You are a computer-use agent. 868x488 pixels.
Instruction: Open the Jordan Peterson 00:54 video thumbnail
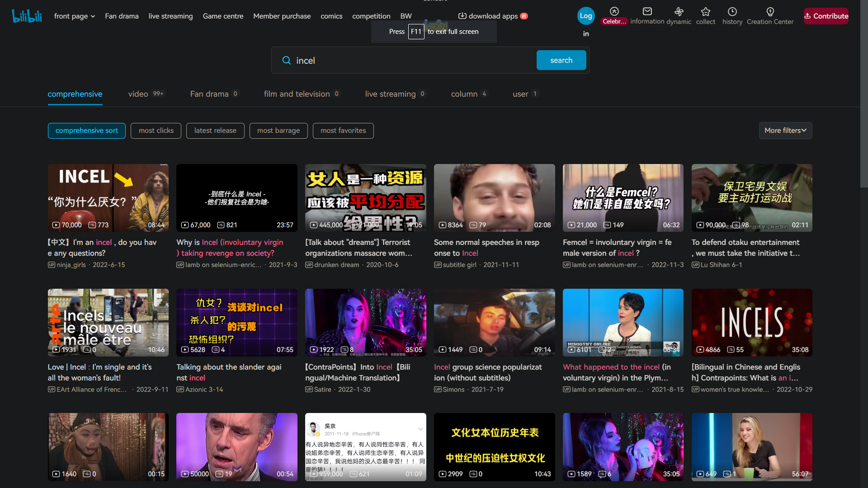pos(237,447)
